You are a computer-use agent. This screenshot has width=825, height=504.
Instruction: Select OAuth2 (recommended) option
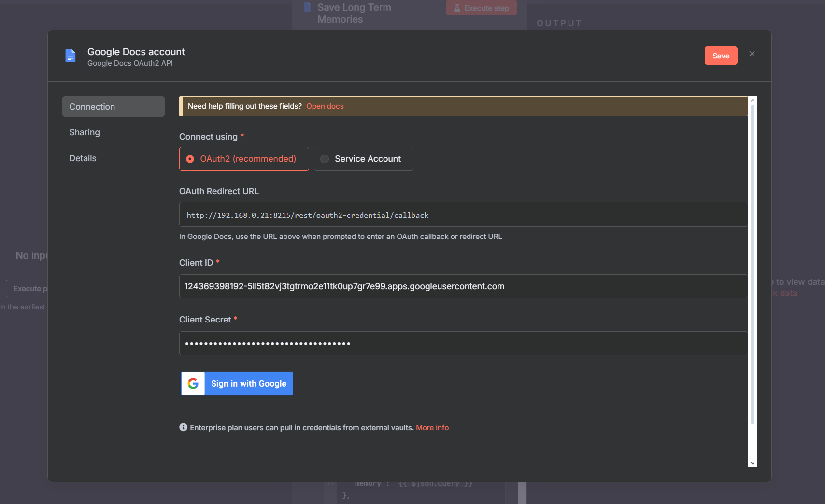[x=244, y=159]
